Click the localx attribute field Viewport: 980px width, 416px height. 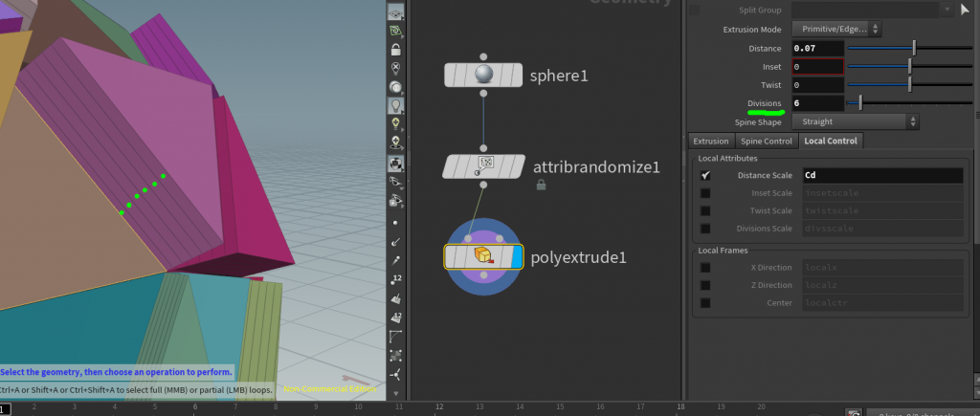[x=882, y=268]
